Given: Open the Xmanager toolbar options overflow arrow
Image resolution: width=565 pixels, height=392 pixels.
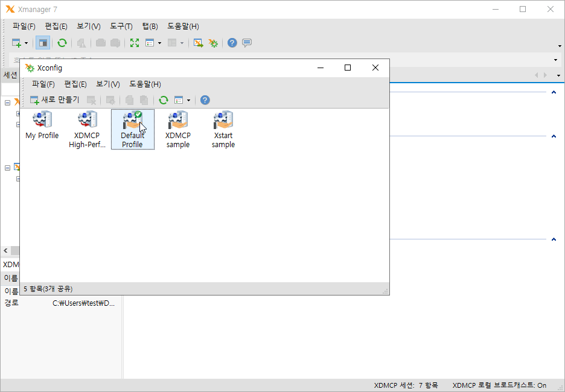Looking at the screenshot, I should pyautogui.click(x=560, y=46).
